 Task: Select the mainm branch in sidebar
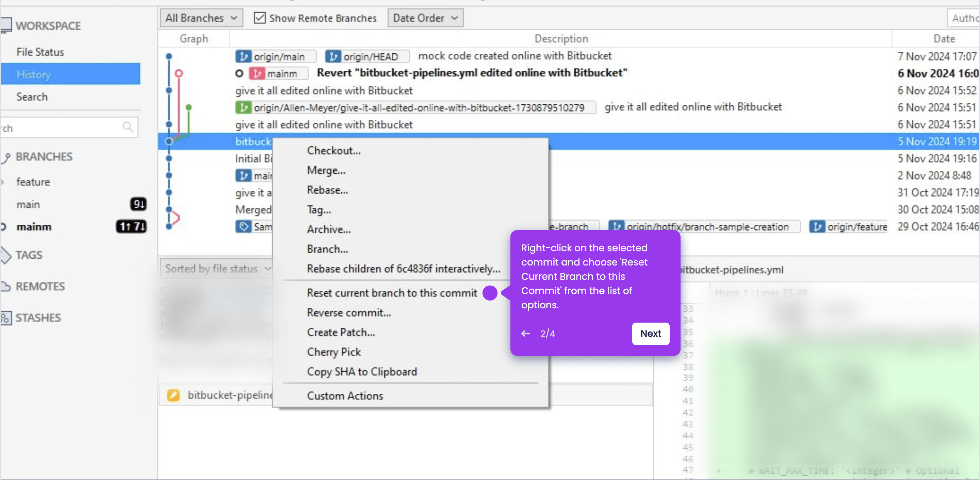(x=34, y=227)
